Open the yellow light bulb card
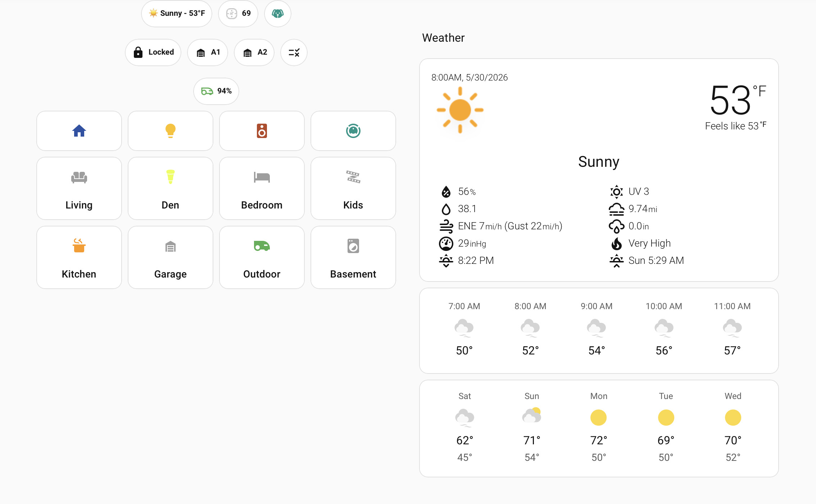The width and height of the screenshot is (816, 504). pyautogui.click(x=171, y=131)
